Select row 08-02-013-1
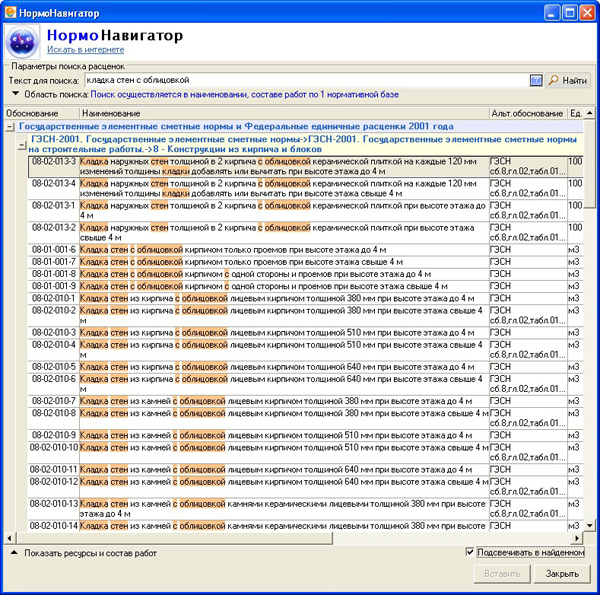 (x=305, y=210)
